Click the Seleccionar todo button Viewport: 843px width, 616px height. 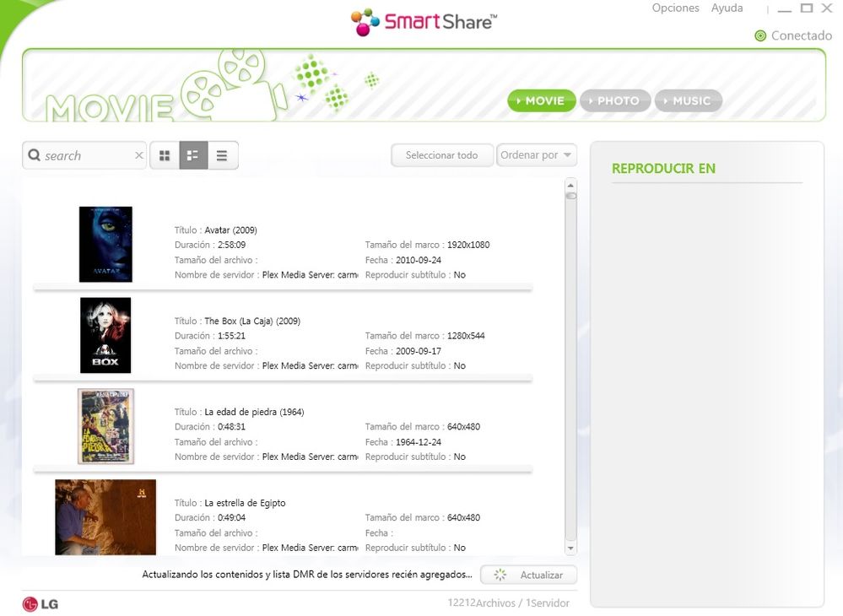[441, 154]
